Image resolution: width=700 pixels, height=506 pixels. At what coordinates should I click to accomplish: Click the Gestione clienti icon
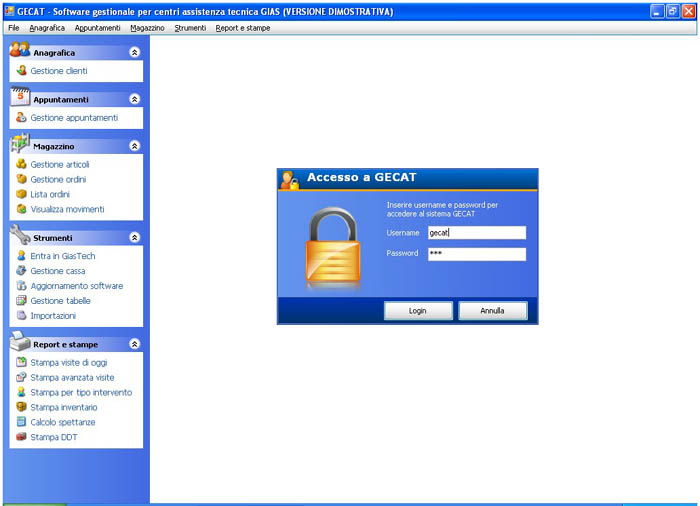pyautogui.click(x=21, y=71)
